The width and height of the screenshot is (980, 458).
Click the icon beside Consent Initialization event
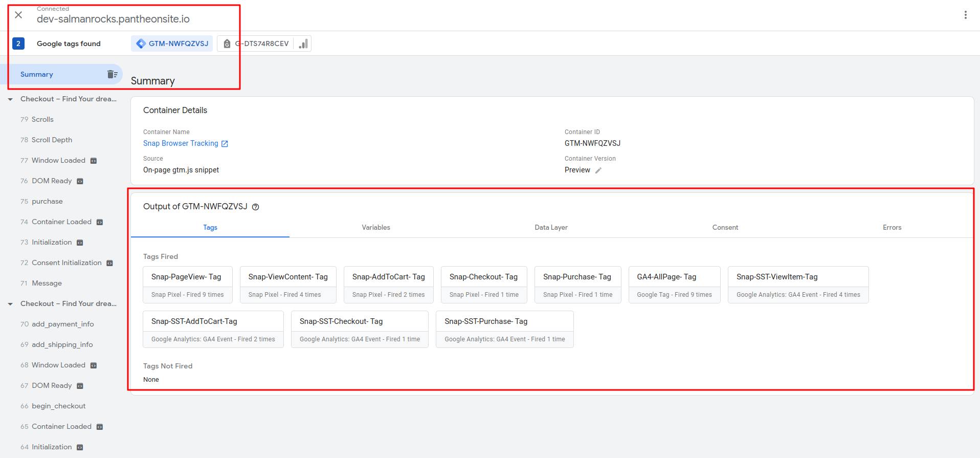point(109,263)
